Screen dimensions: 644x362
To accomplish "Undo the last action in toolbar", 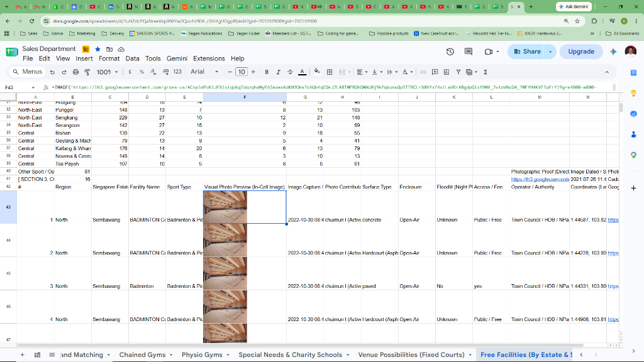I will click(52, 72).
